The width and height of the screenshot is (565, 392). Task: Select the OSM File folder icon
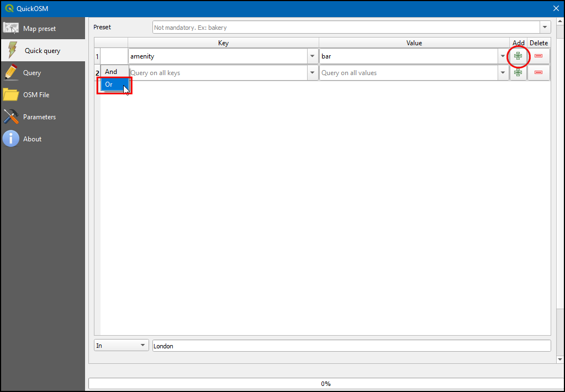(x=11, y=94)
